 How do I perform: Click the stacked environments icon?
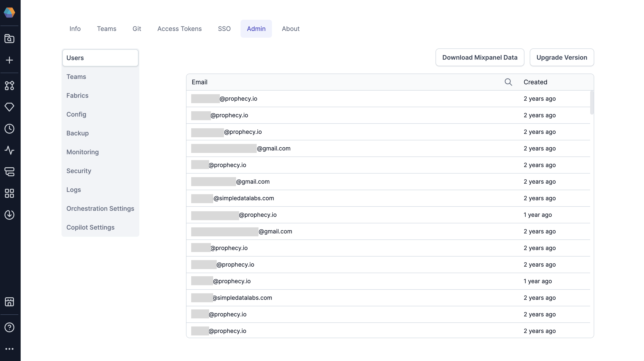coord(9,172)
